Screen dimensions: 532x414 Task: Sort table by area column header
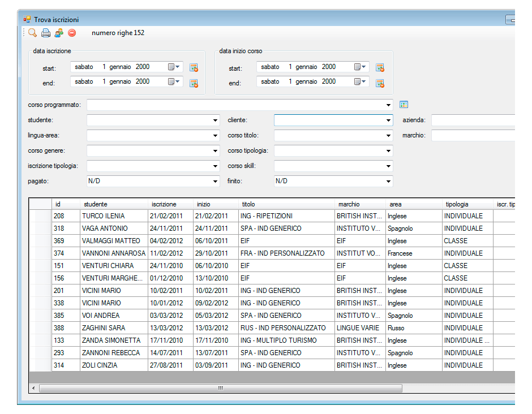414,204
